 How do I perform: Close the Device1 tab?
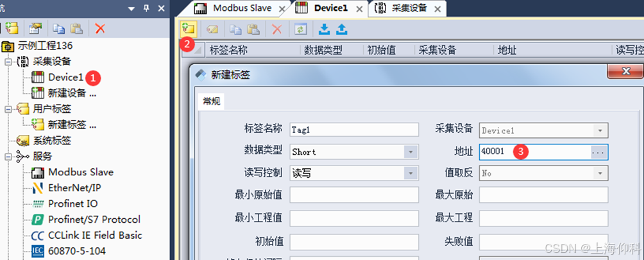point(359,8)
